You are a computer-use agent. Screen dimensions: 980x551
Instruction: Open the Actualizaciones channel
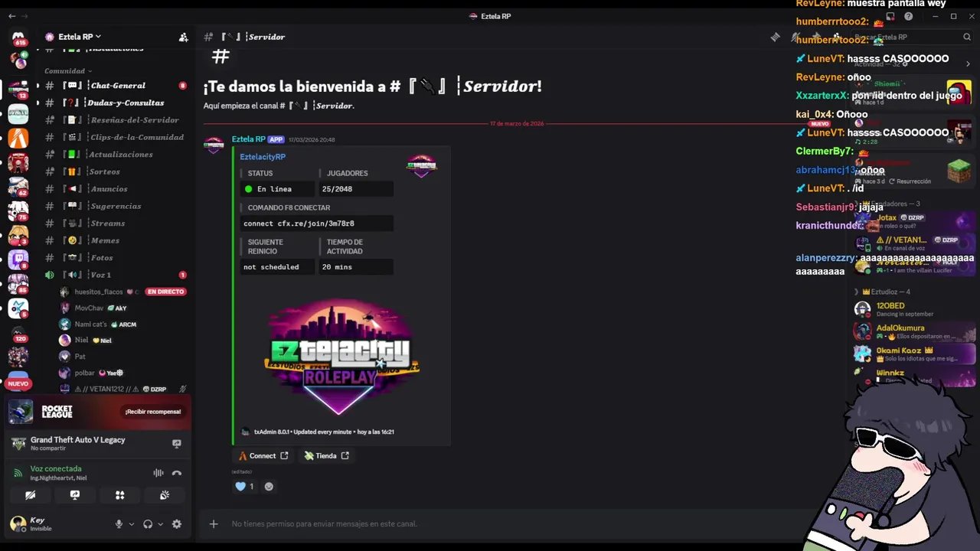[115, 155]
